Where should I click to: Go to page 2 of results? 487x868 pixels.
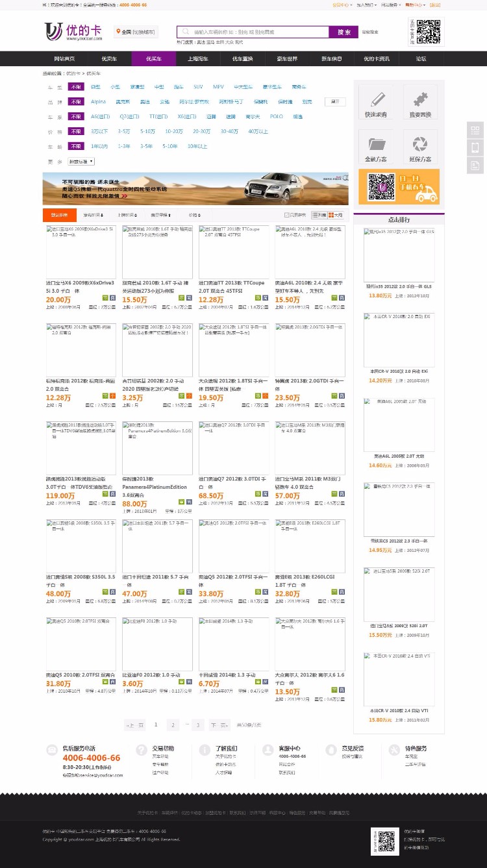coord(173,725)
